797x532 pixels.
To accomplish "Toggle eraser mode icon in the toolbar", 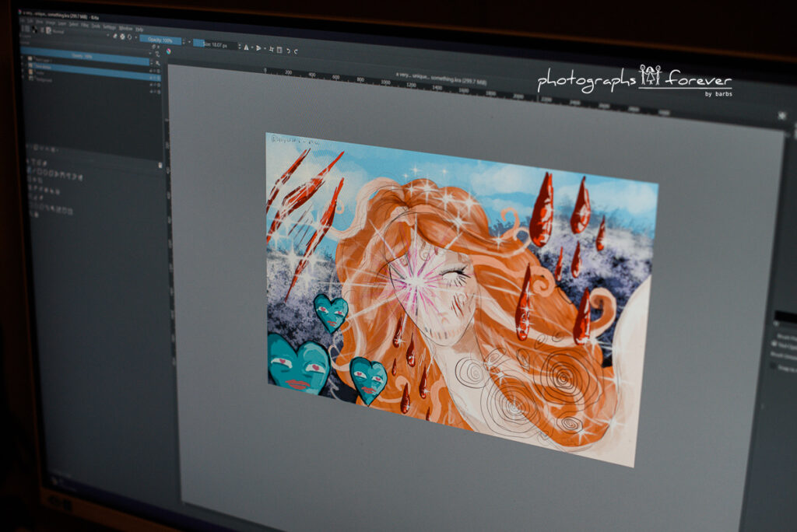I will [115, 36].
